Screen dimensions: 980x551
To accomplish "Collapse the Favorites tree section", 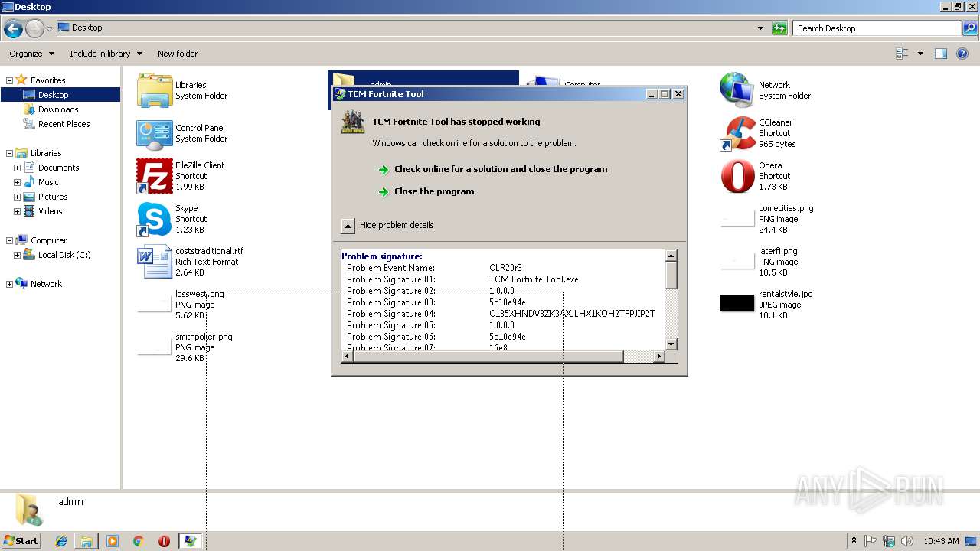I will (x=9, y=80).
